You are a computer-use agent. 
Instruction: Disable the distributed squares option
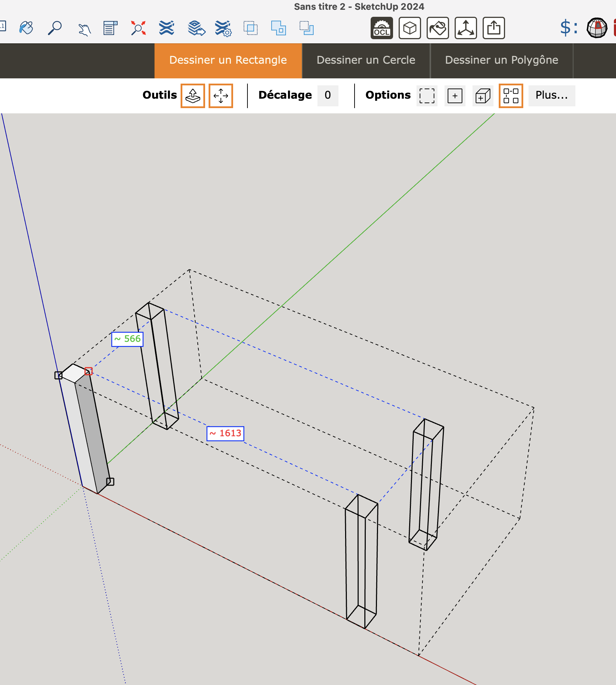[x=511, y=96]
